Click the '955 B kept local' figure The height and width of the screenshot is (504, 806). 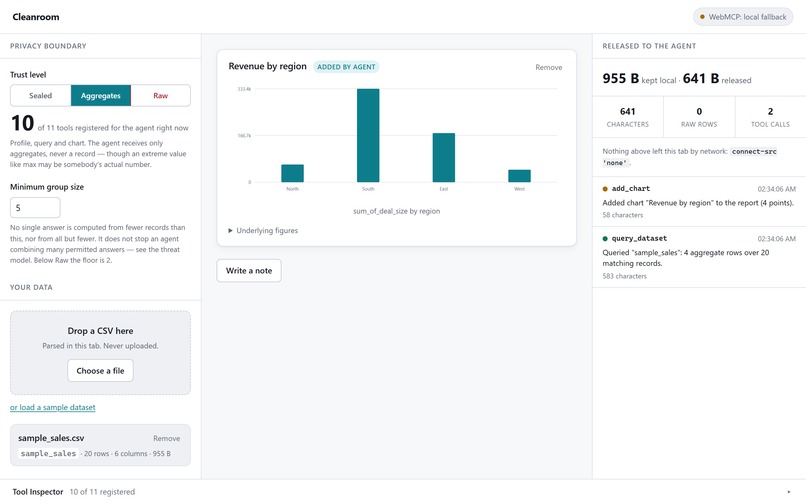pyautogui.click(x=639, y=79)
